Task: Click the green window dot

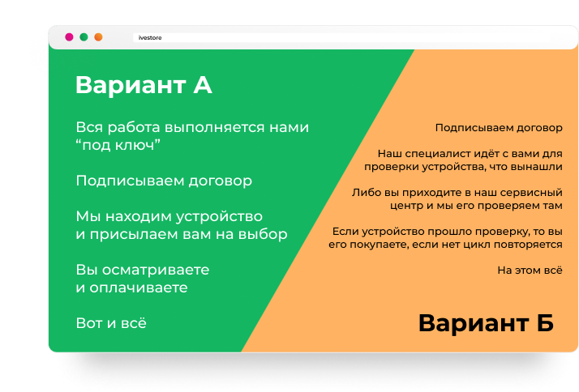Action: point(84,37)
